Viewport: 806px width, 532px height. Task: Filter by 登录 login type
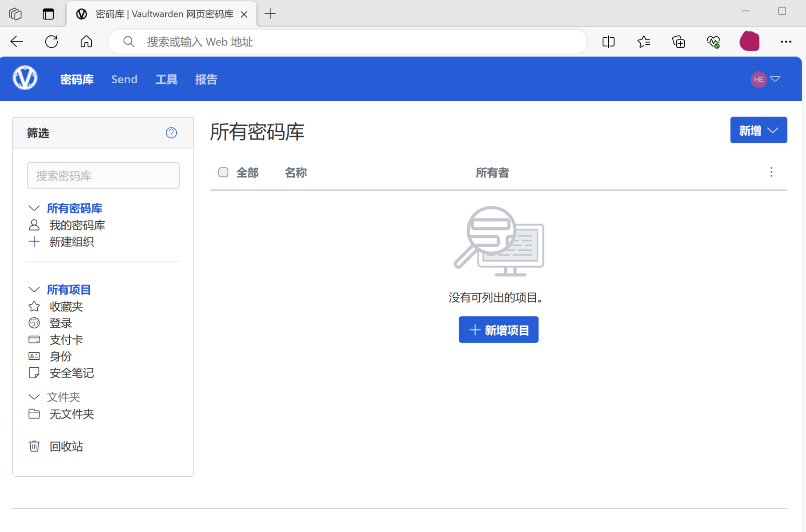coord(61,323)
